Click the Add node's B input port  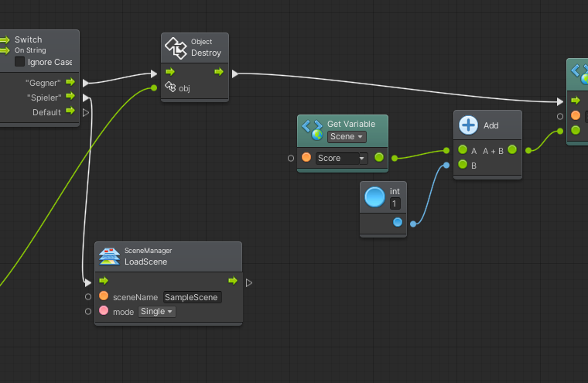[462, 165]
